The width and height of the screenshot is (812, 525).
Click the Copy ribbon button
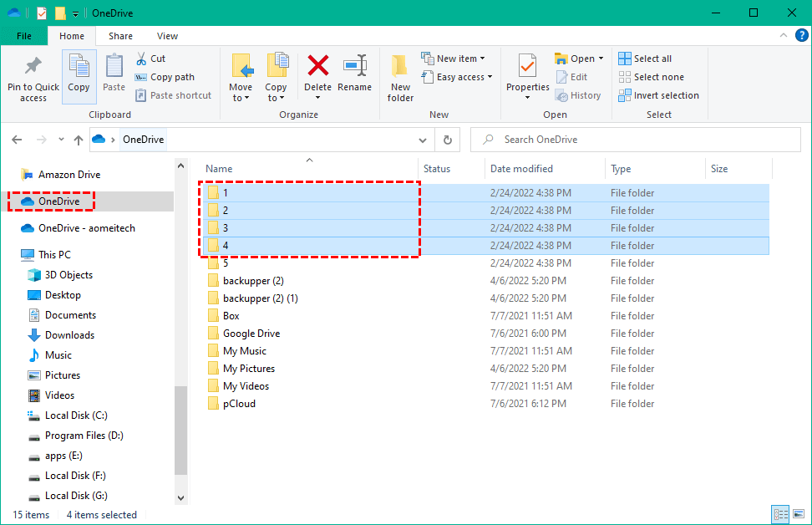pyautogui.click(x=79, y=79)
